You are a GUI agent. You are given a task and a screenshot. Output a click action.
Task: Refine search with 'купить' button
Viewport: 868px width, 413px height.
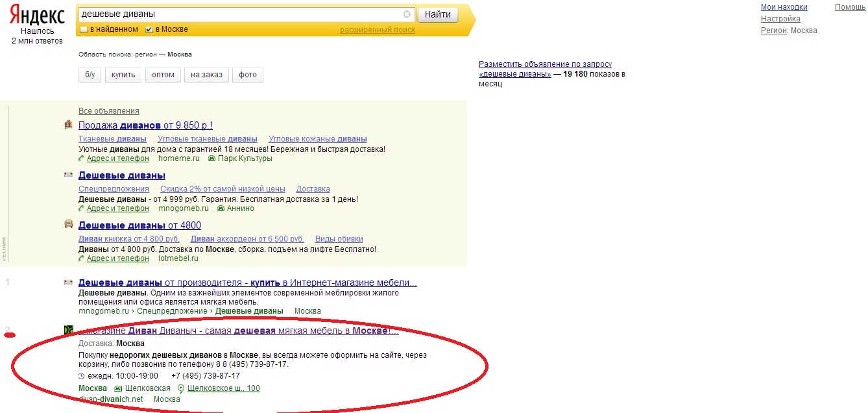pyautogui.click(x=123, y=75)
